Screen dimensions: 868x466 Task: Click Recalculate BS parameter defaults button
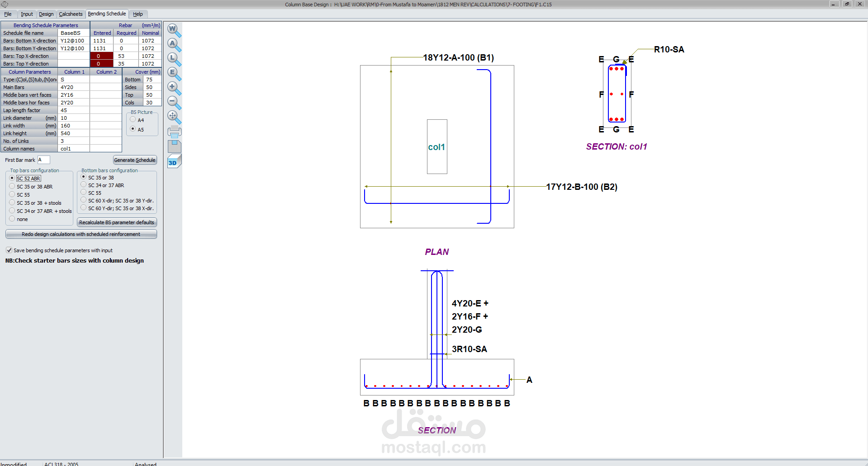click(x=117, y=222)
